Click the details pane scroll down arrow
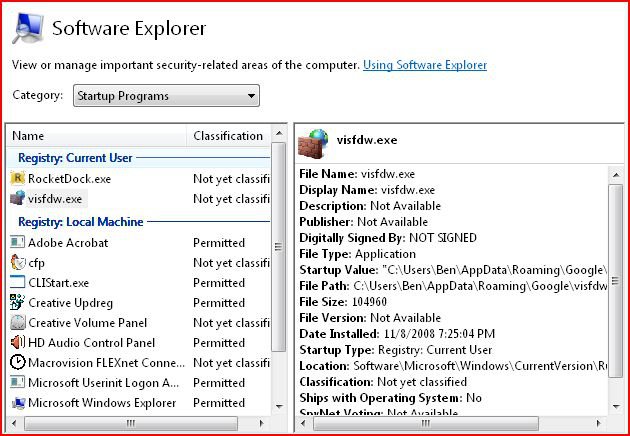630x436 pixels. pyautogui.click(x=616, y=406)
